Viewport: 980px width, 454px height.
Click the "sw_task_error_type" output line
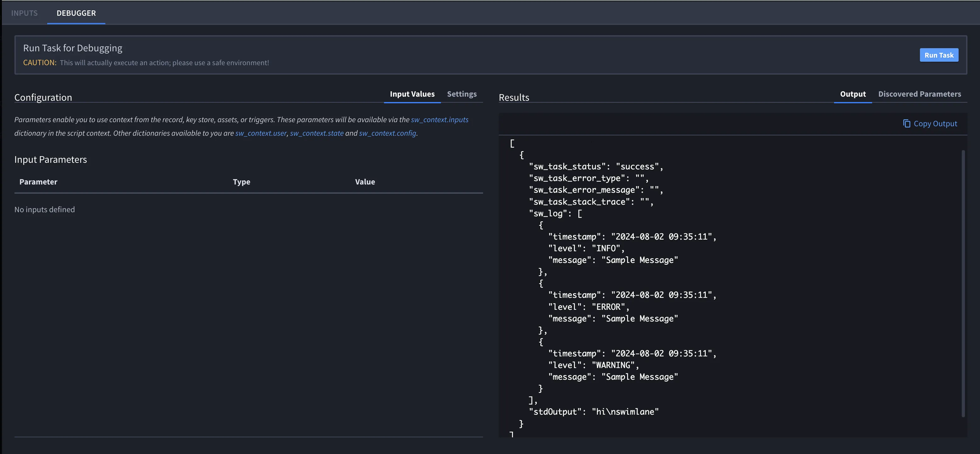[x=588, y=178]
